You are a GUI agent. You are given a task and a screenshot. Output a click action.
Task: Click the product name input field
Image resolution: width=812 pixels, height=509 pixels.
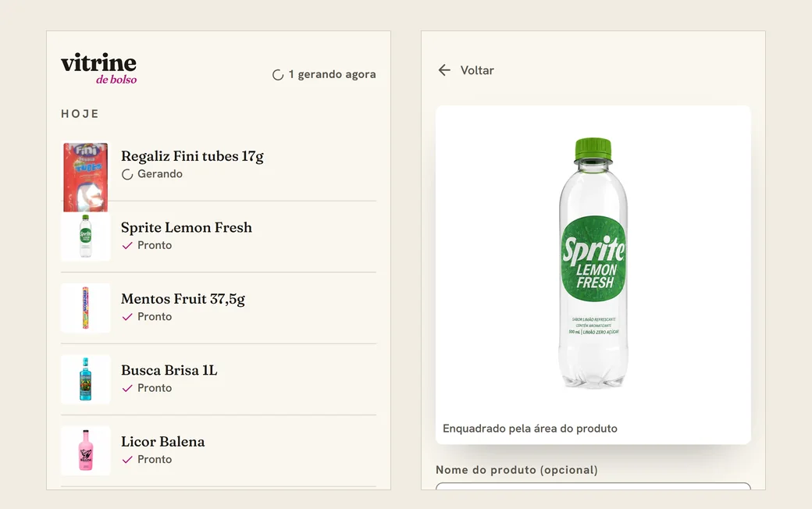[593, 486]
